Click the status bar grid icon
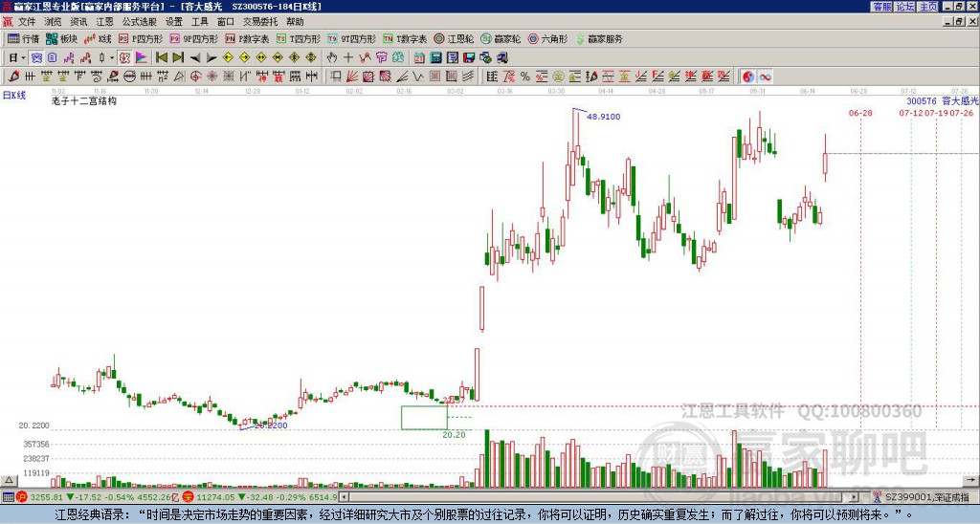Screen dimensions: 980x524 coord(8,497)
